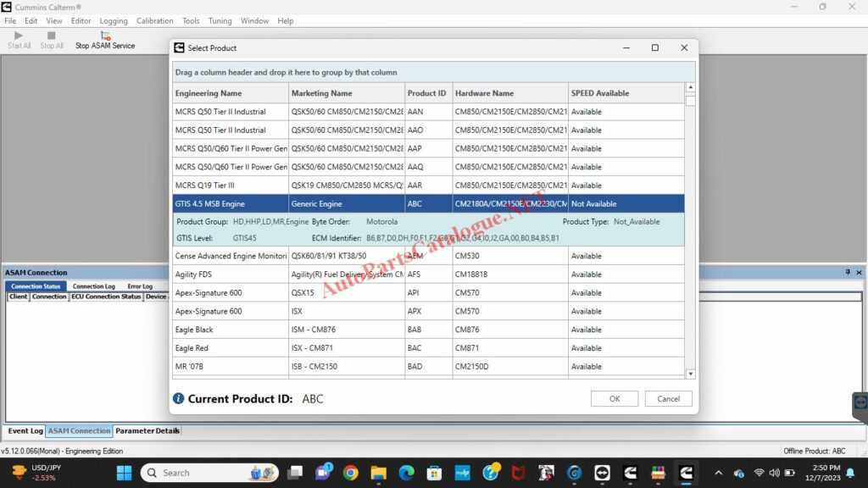Expand hidden icons chevron in system tray
The height and width of the screenshot is (488, 868).
pos(717,473)
